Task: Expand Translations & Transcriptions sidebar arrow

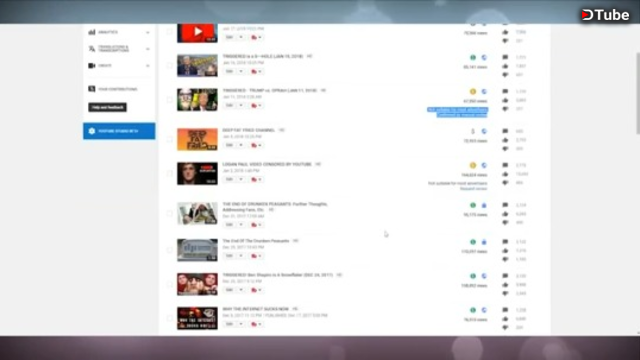Action: [x=148, y=49]
